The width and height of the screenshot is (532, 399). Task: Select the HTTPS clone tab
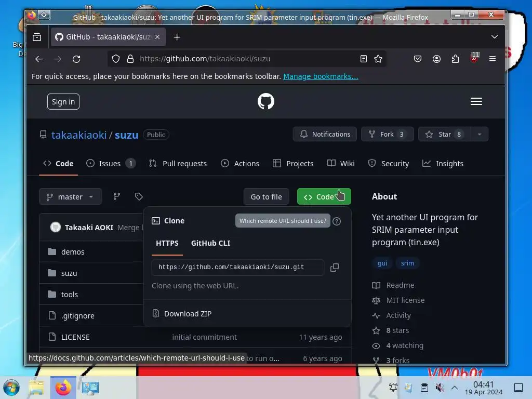click(167, 243)
